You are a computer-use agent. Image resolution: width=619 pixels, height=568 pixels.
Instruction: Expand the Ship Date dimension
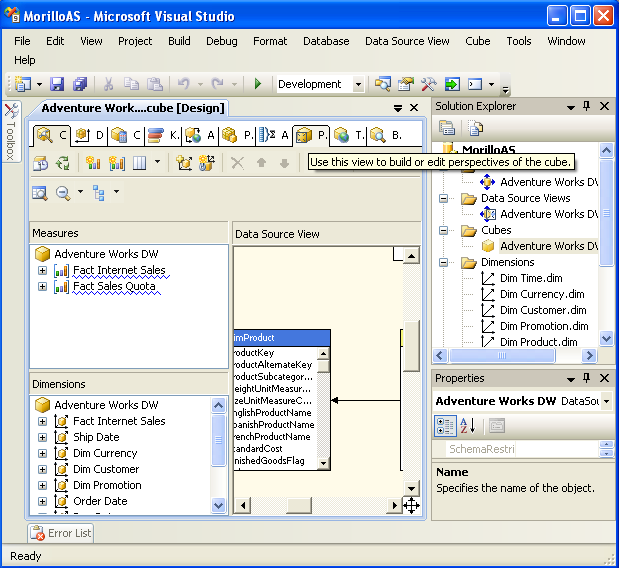click(x=42, y=437)
